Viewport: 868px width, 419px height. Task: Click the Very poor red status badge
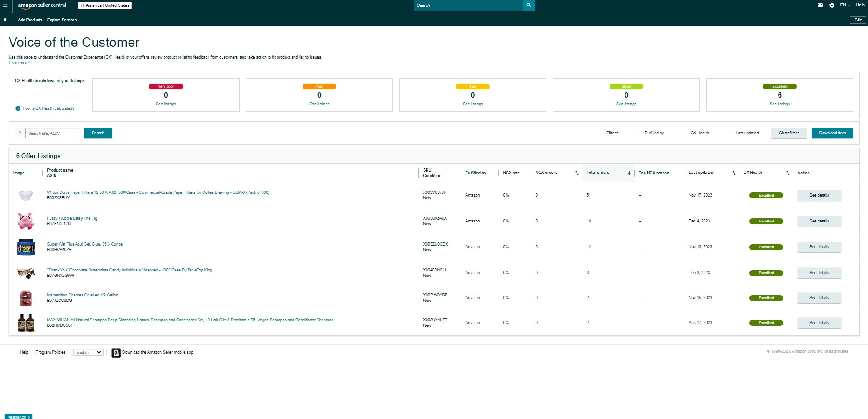(166, 86)
